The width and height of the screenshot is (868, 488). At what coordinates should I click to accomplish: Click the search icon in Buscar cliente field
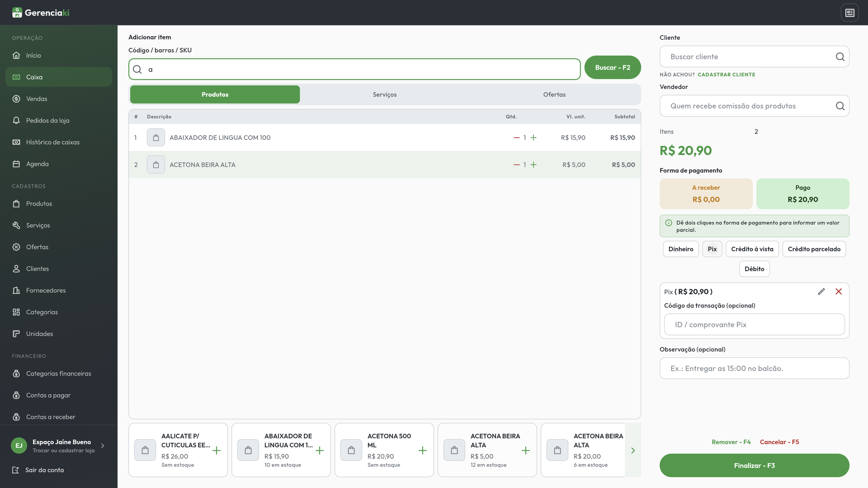click(x=840, y=56)
